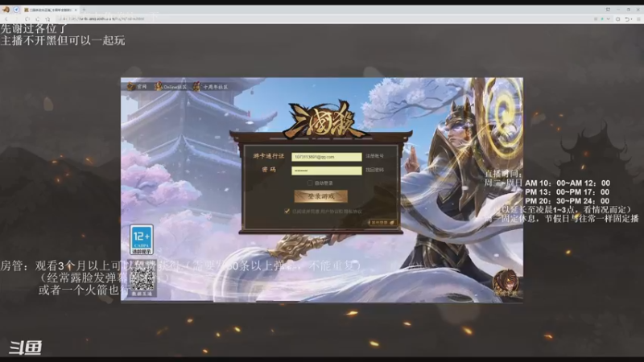Click the 12+ CADPA age rating icon
Image resolution: width=644 pixels, height=362 pixels.
[142, 239]
